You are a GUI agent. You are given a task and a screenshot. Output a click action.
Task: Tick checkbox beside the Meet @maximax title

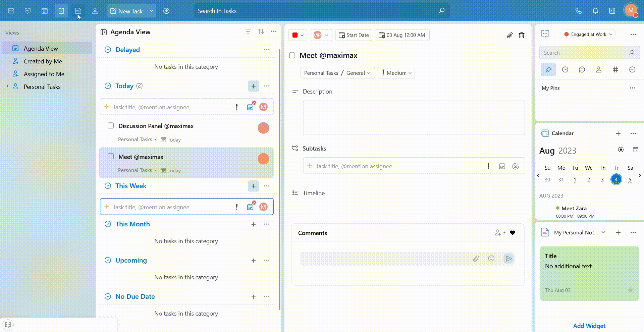(x=292, y=55)
